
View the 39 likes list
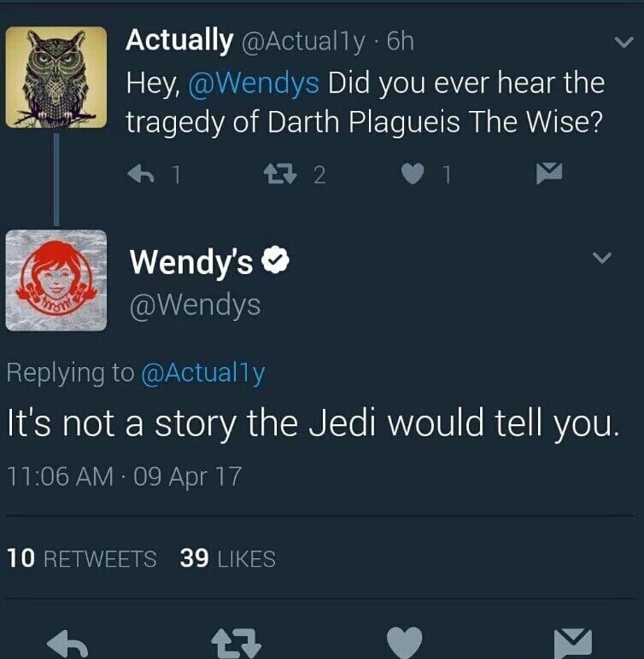228,559
